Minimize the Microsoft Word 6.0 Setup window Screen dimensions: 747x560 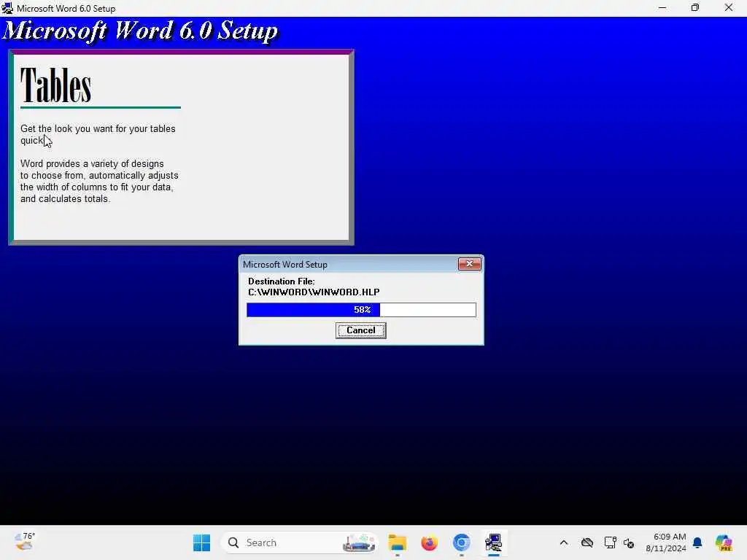click(x=662, y=8)
